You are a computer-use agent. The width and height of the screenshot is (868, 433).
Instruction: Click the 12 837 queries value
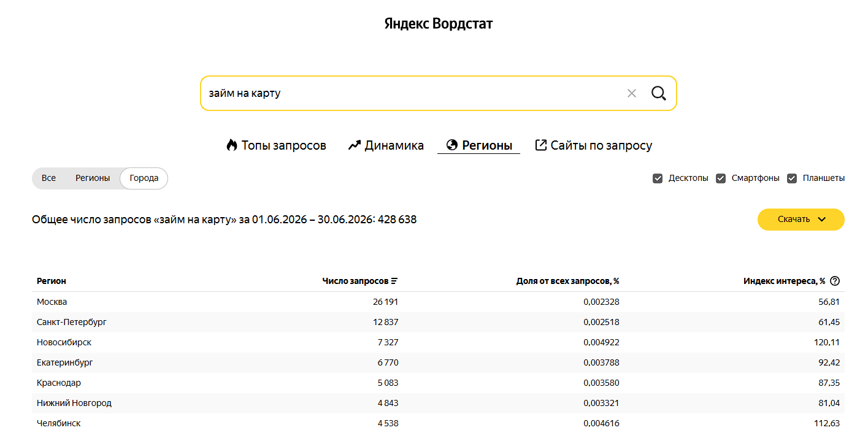[385, 322]
